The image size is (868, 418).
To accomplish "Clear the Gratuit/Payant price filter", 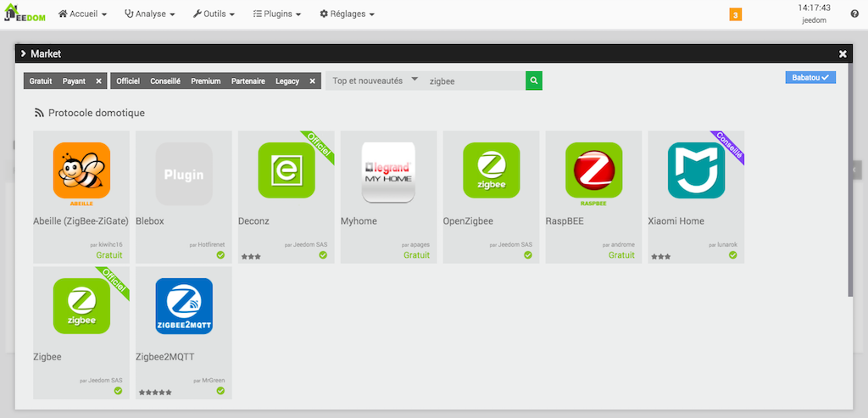I will [x=98, y=81].
